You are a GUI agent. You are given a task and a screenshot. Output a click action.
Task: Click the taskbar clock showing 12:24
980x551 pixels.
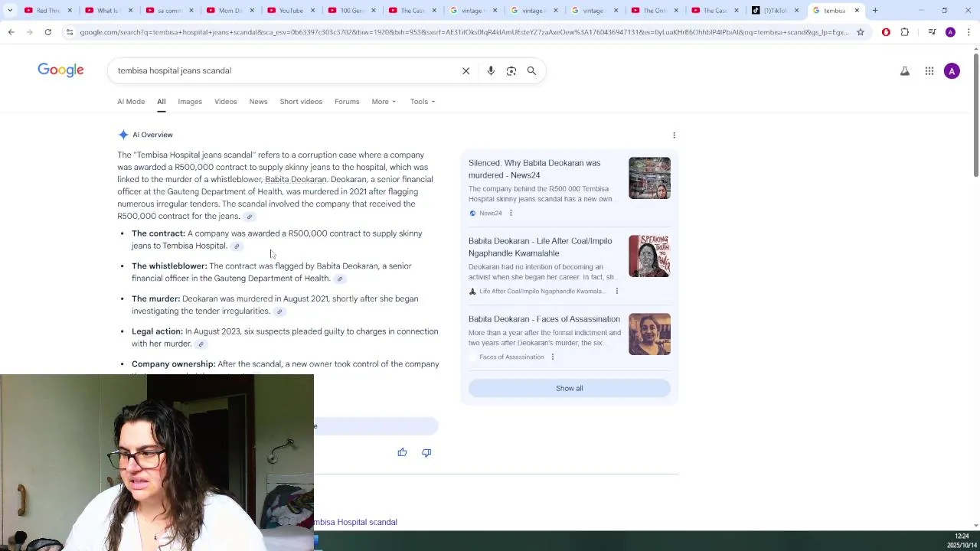tap(962, 536)
